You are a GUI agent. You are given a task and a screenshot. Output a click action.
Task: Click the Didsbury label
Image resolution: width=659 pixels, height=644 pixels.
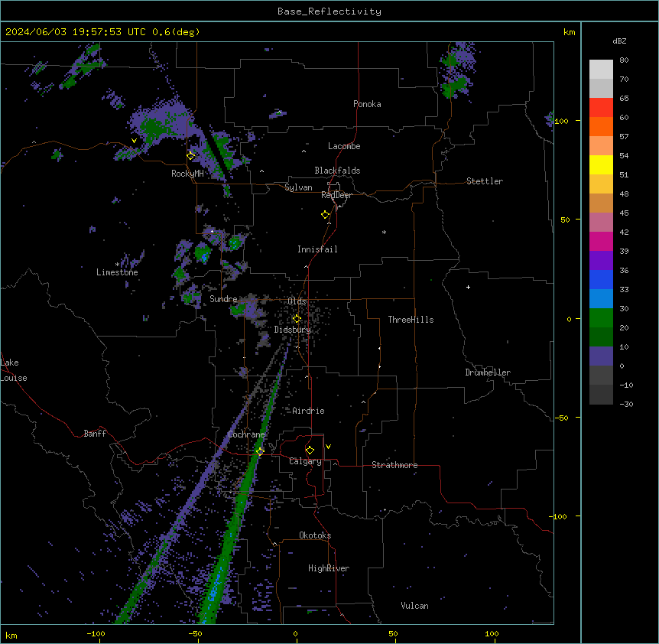coord(293,330)
